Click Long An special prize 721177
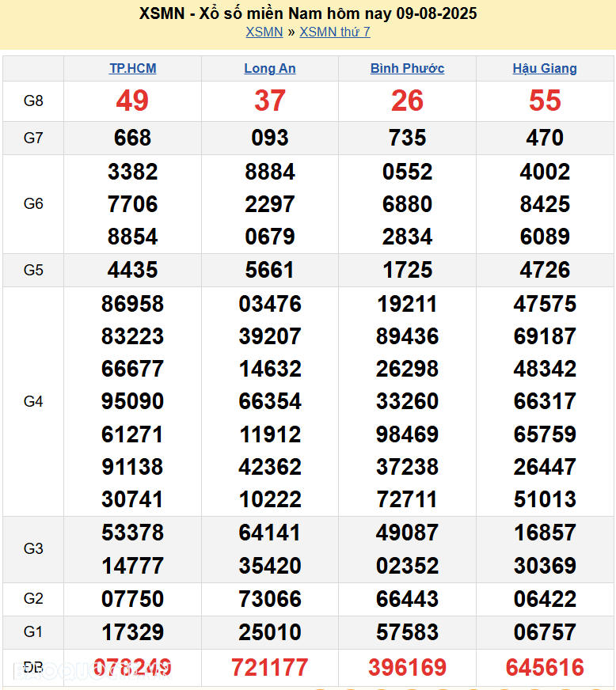The width and height of the screenshot is (616, 690). click(270, 667)
